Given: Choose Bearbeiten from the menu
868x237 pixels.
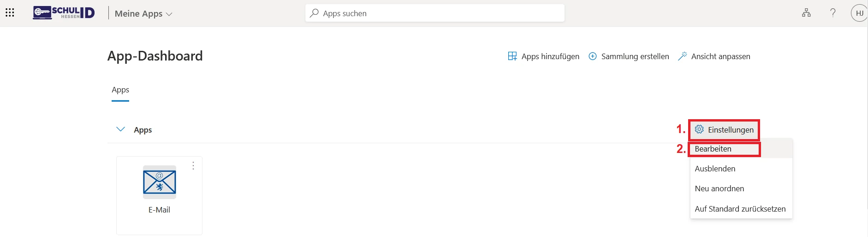Looking at the screenshot, I should pos(741,149).
